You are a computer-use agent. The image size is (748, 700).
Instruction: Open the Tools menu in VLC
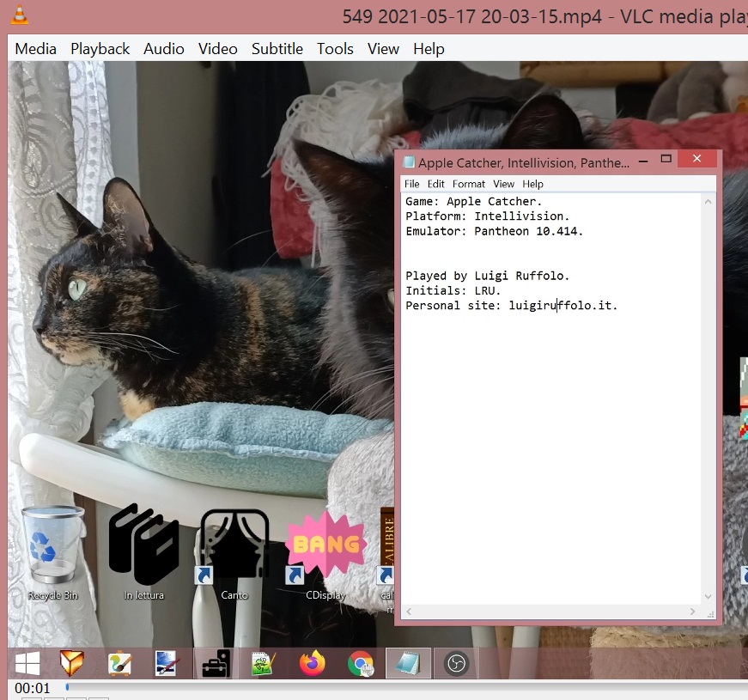(335, 49)
